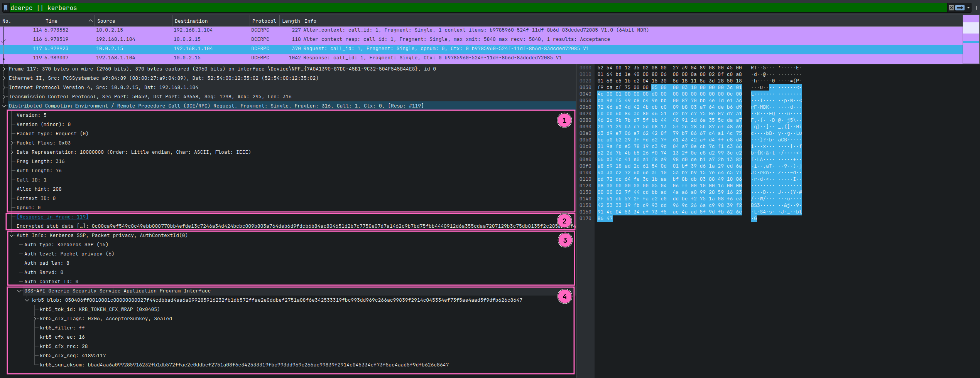Add a filter button with the plus icon
980x378 pixels.
(976, 8)
